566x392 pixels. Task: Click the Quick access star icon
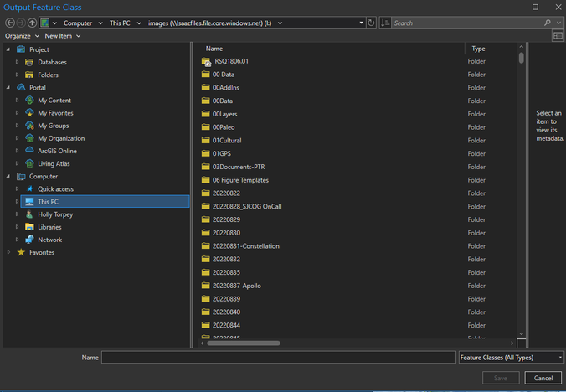tap(30, 188)
